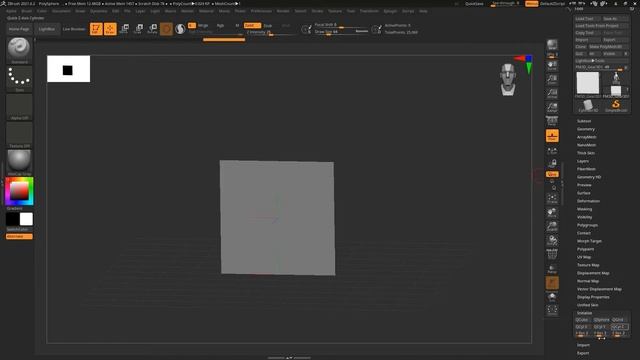Toggle the Floor grid button
640x360 pixels.
click(x=552, y=136)
